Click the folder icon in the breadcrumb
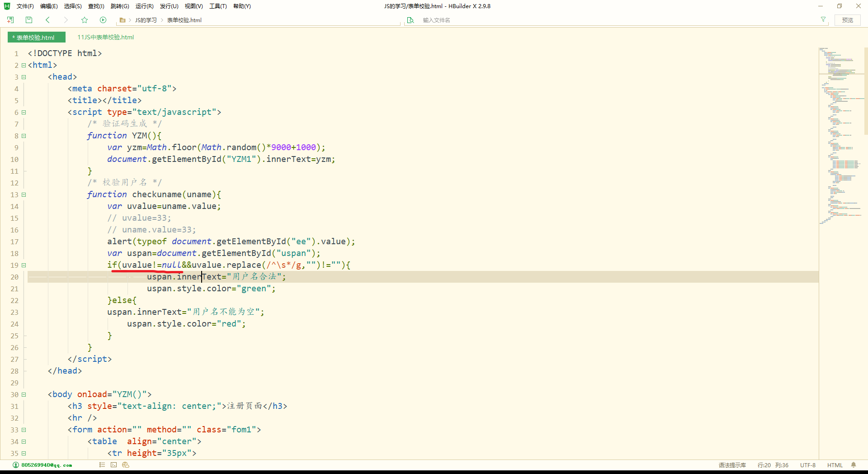This screenshot has width=868, height=474. [122, 20]
